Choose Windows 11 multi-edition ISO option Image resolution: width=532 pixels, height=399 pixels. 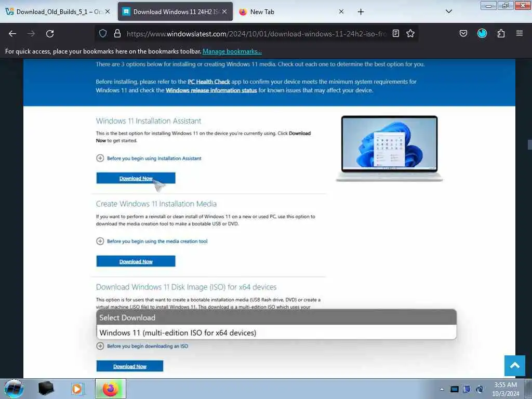276,332
